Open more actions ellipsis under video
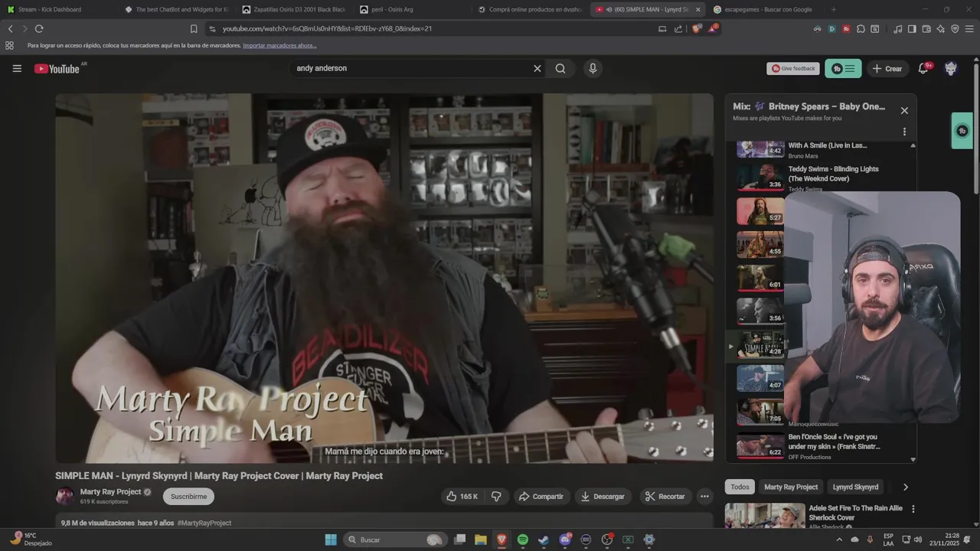This screenshot has width=980, height=551. point(704,497)
